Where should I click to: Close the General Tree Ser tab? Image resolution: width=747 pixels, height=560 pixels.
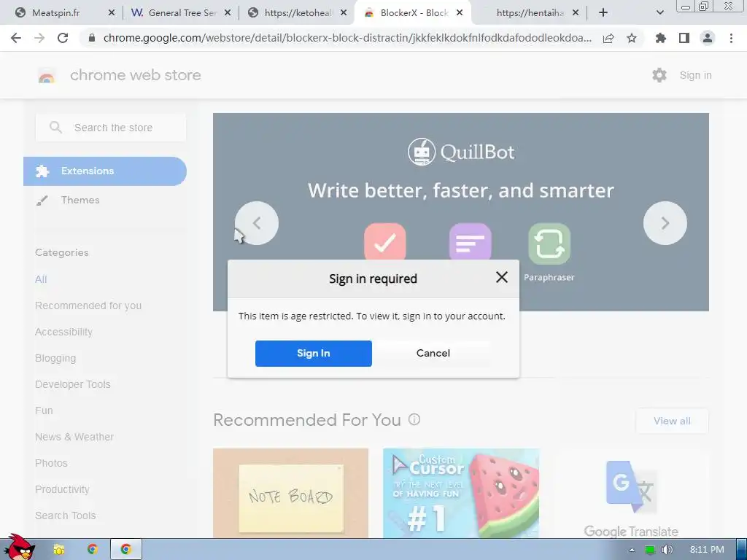click(228, 13)
